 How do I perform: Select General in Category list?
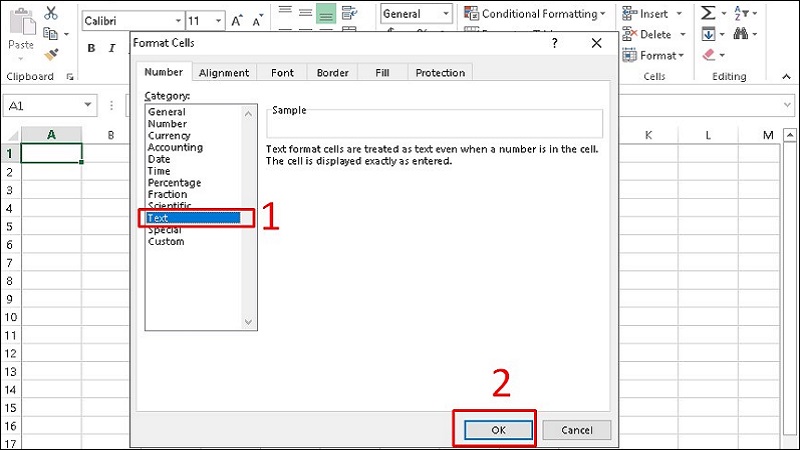click(x=167, y=112)
